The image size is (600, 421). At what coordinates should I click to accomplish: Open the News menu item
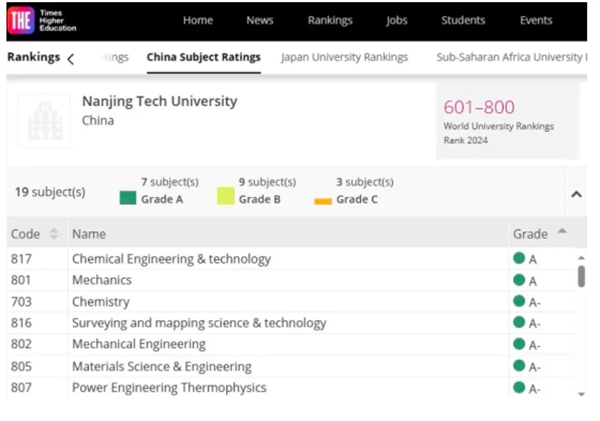(260, 20)
